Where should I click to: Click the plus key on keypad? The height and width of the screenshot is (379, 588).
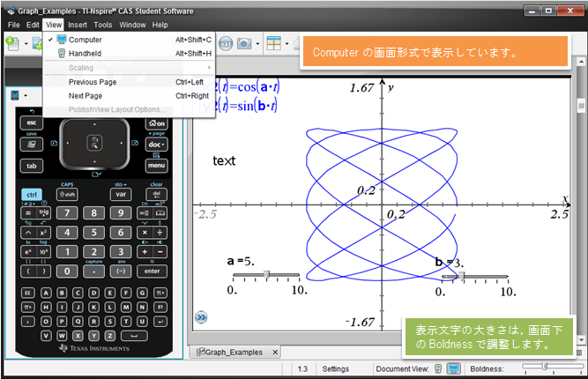145,252
